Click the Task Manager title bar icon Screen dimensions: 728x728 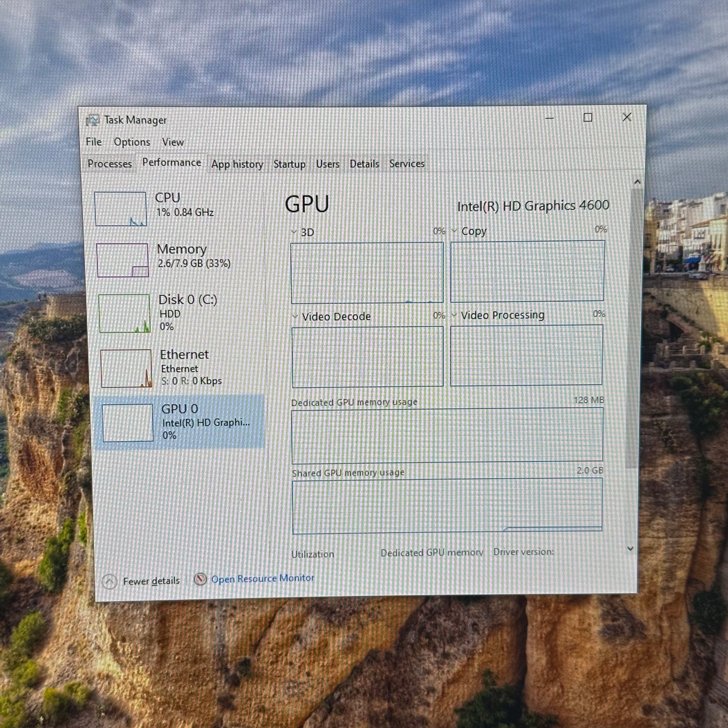pos(92,120)
